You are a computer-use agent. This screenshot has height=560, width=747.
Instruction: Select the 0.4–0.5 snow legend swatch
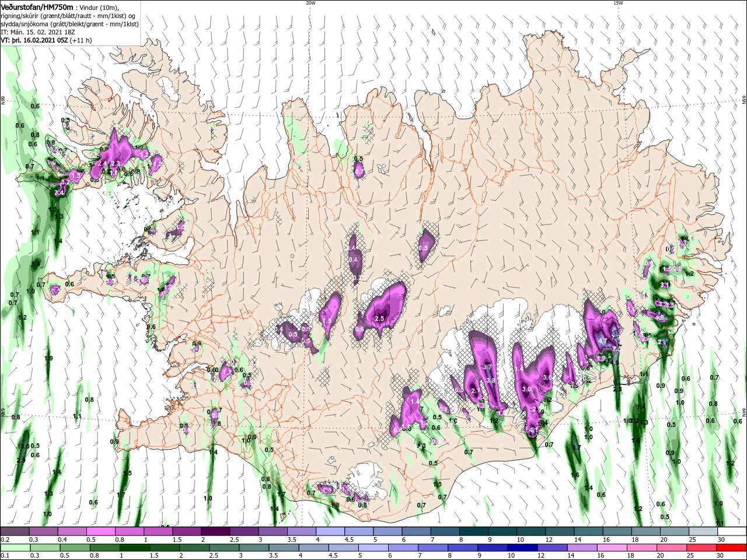point(72,531)
